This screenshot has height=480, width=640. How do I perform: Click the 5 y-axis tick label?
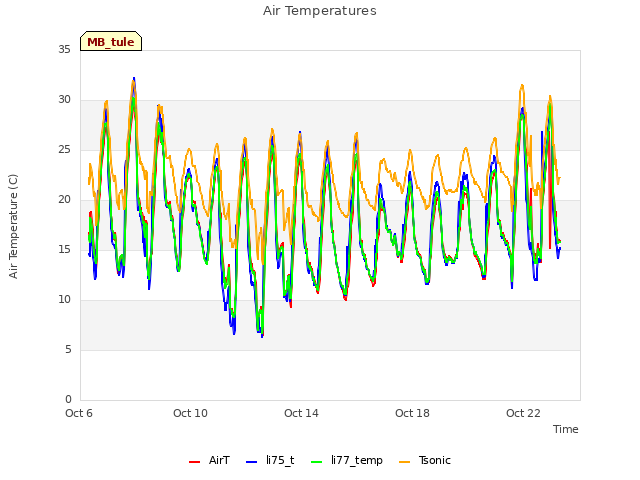pos(68,349)
